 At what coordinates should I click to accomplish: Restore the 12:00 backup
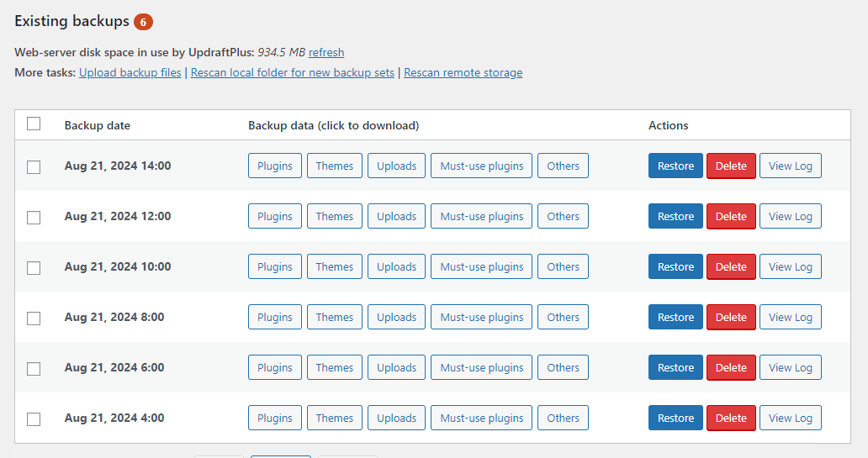click(675, 216)
